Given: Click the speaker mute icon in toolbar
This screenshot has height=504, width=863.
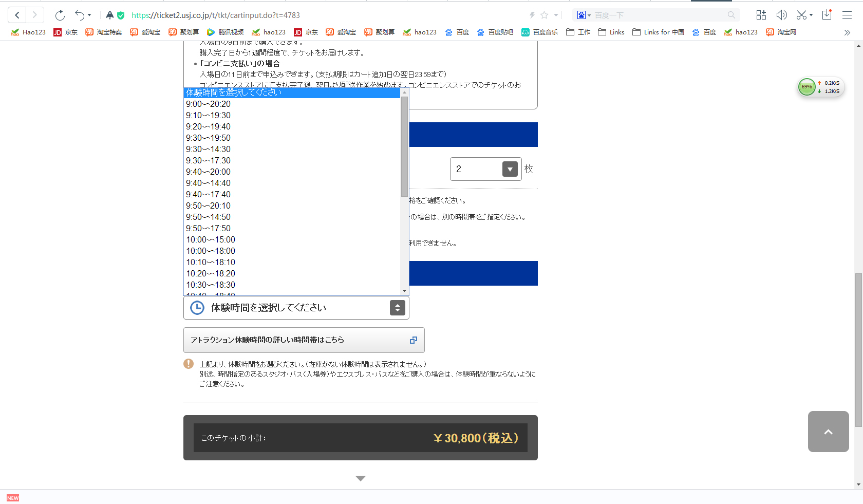Looking at the screenshot, I should (781, 15).
